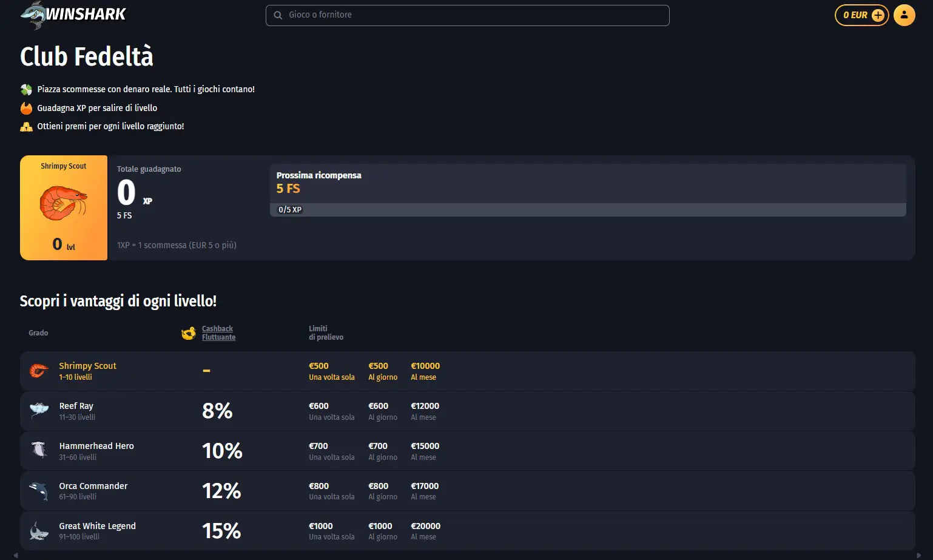Click the cashback rubber duck icon
The width and height of the screenshot is (933, 560).
189,333
